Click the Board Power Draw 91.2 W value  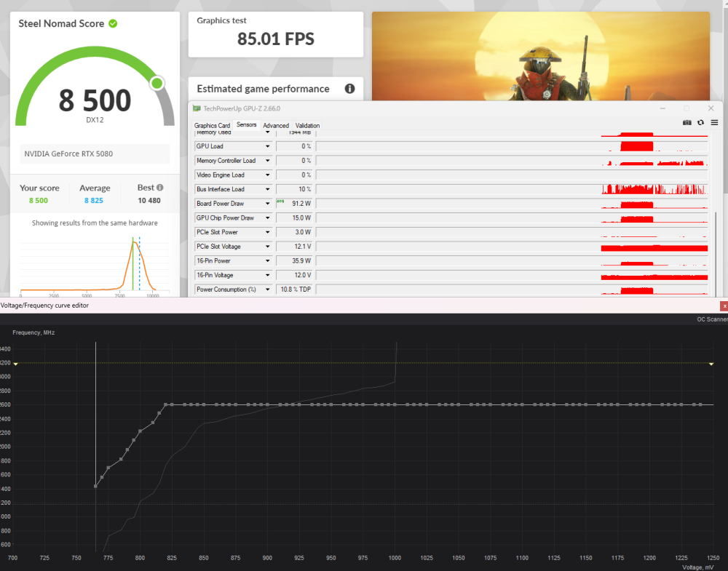tap(294, 204)
